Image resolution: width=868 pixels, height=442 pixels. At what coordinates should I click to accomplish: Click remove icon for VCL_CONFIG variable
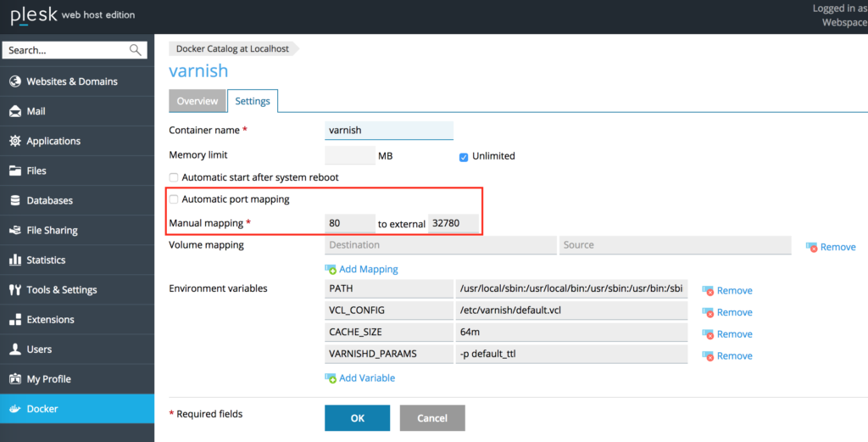tap(708, 312)
